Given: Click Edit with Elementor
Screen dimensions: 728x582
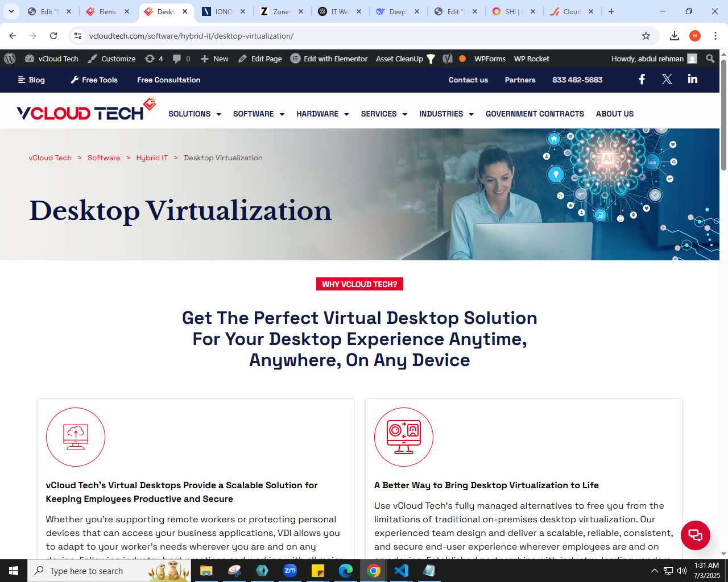Looking at the screenshot, I should (x=329, y=59).
